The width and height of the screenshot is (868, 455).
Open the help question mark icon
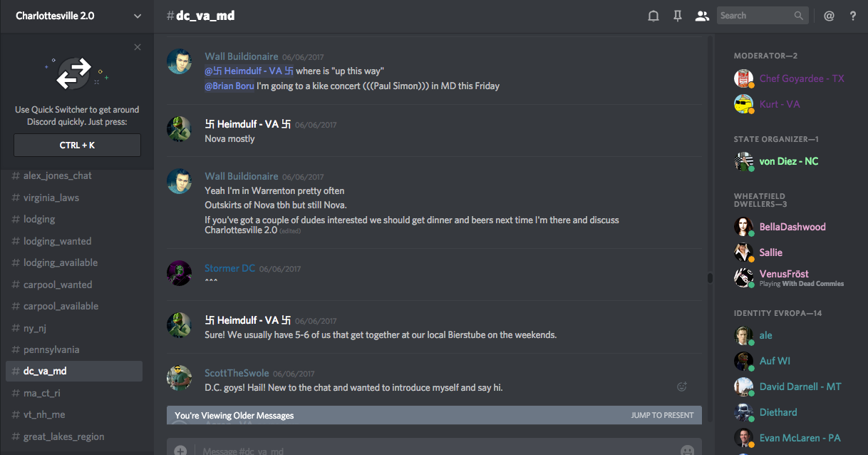pos(853,16)
